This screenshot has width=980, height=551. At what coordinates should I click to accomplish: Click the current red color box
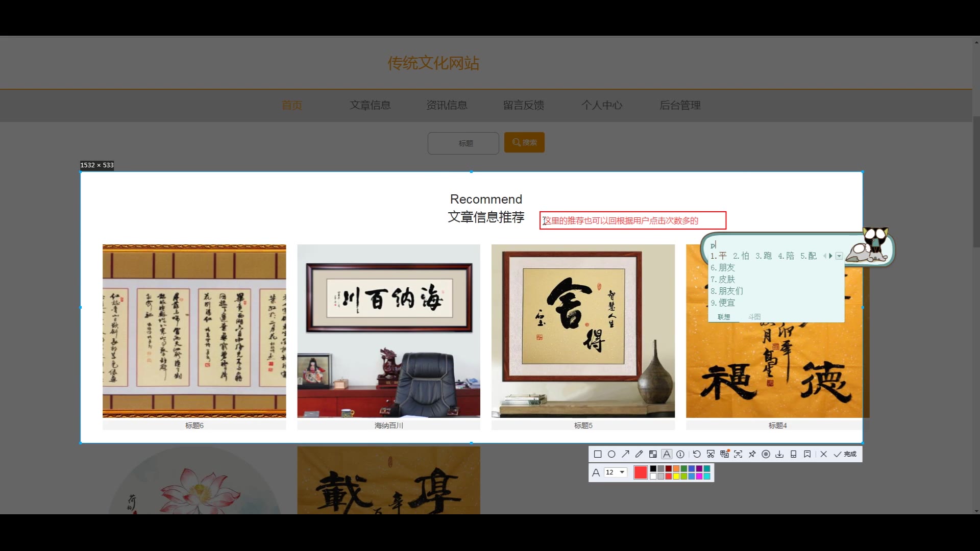click(x=641, y=472)
